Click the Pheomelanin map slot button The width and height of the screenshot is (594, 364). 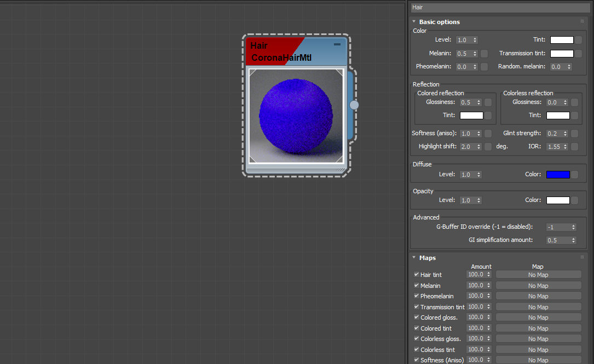coord(484,67)
